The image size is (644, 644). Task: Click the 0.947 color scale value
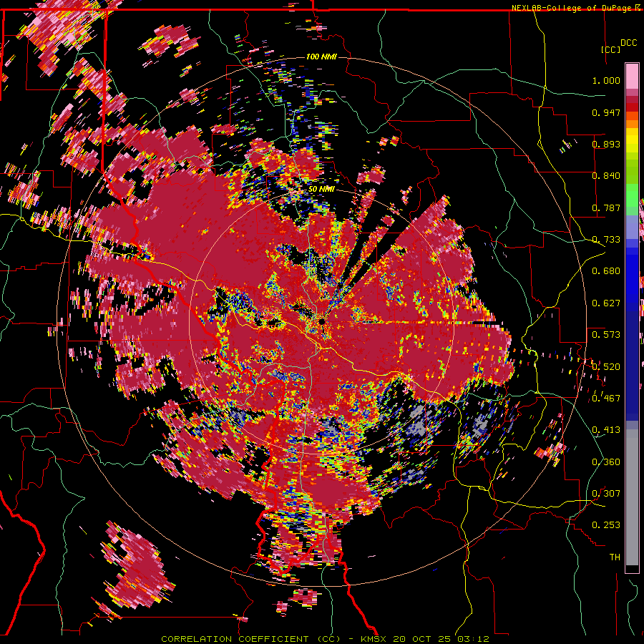point(606,112)
